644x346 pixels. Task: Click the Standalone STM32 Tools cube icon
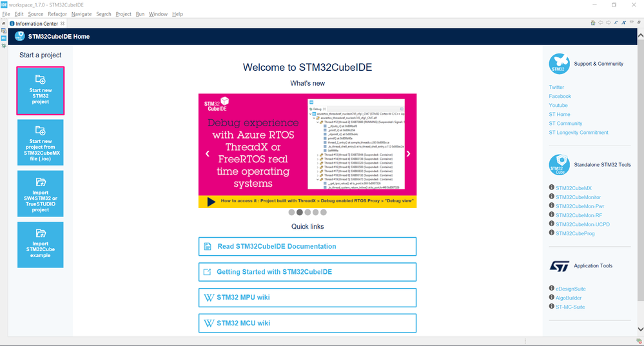point(560,165)
